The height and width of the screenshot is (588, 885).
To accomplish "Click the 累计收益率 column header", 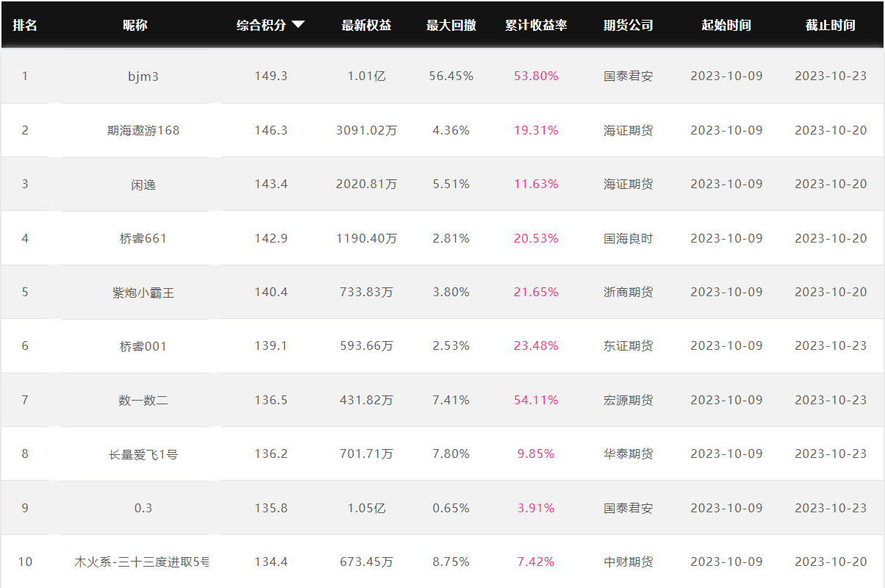I will click(x=536, y=25).
